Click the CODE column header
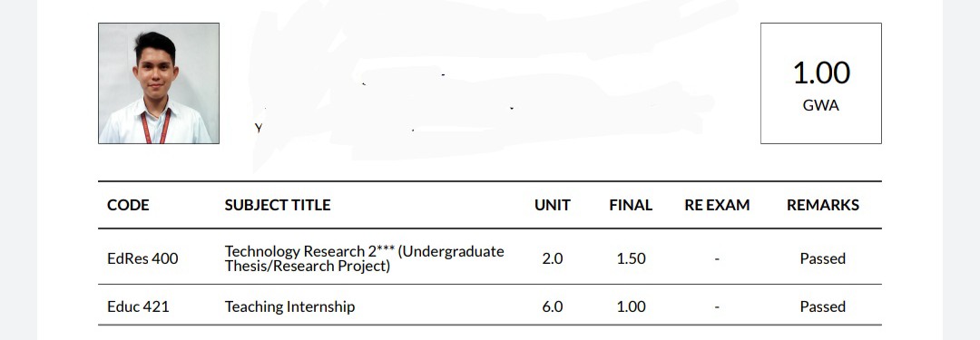This screenshot has height=340, width=980. click(128, 205)
